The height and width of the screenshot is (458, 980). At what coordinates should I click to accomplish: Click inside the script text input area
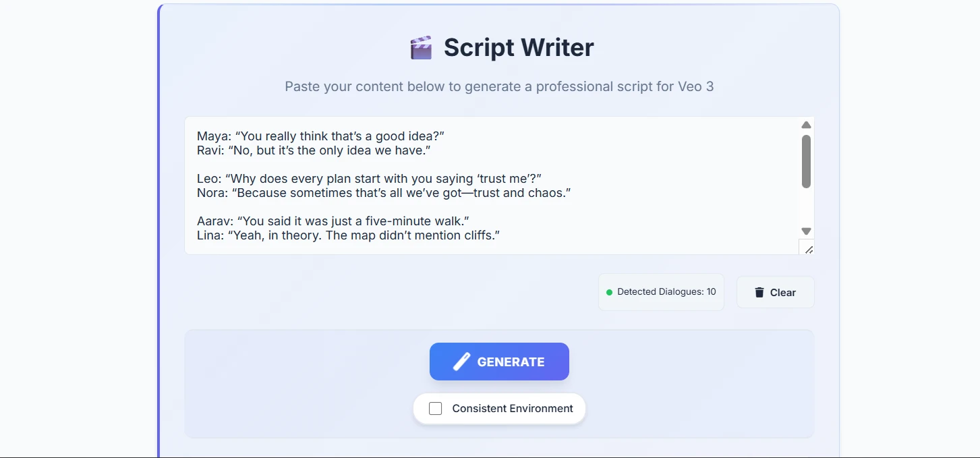[x=472, y=182]
